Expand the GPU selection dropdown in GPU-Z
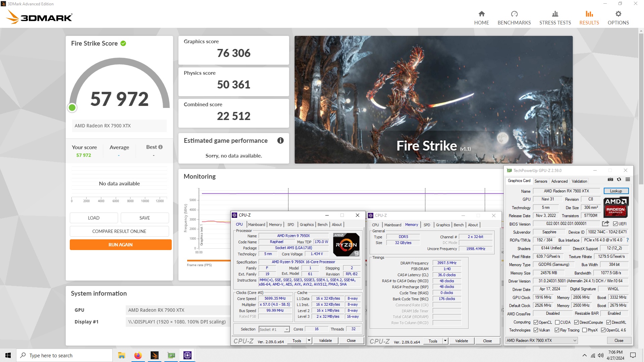Viewport: 644px width, 362px height. click(575, 341)
